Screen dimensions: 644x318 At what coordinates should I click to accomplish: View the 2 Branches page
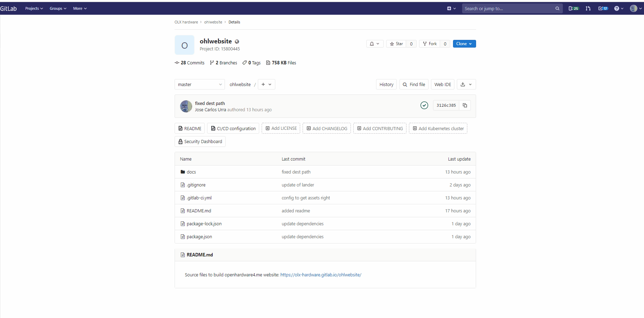223,63
